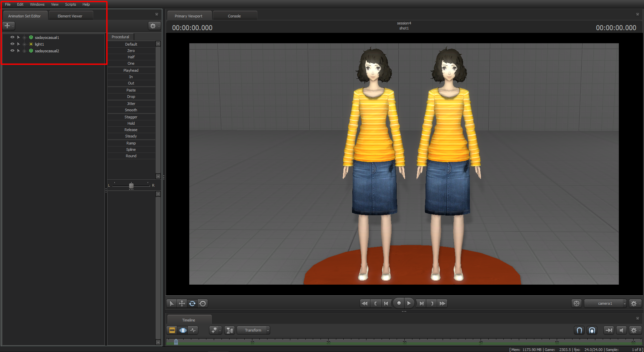
Task: Expand the sadayocasual1 tree arrow
Action: pyautogui.click(x=18, y=37)
